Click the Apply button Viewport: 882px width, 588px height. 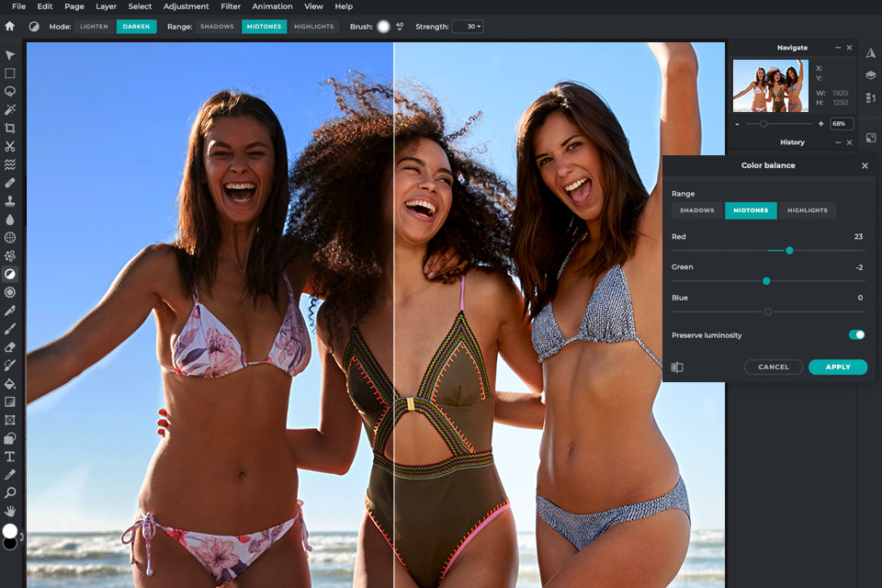838,367
